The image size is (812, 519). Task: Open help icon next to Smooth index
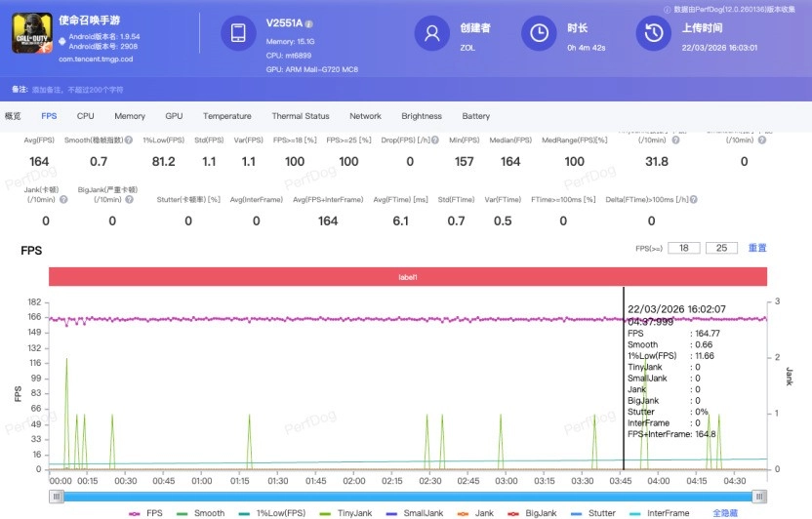coord(128,140)
